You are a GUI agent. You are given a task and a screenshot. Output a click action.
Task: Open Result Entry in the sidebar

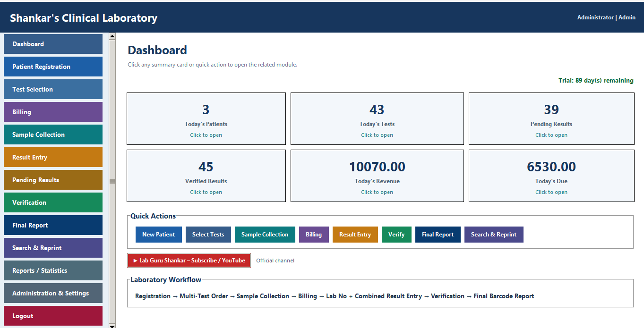point(53,157)
